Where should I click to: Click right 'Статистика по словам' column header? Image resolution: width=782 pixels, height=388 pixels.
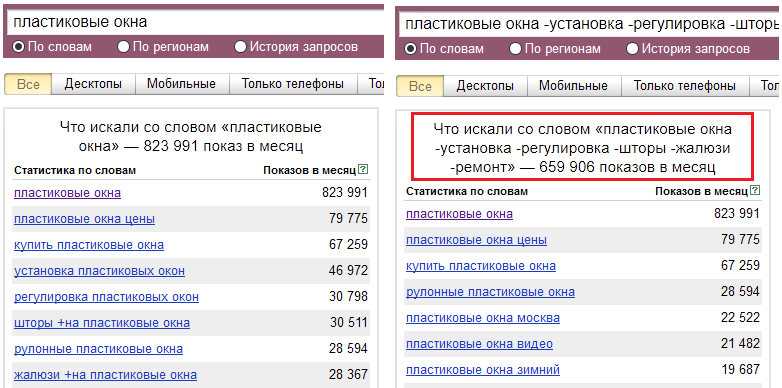467,191
